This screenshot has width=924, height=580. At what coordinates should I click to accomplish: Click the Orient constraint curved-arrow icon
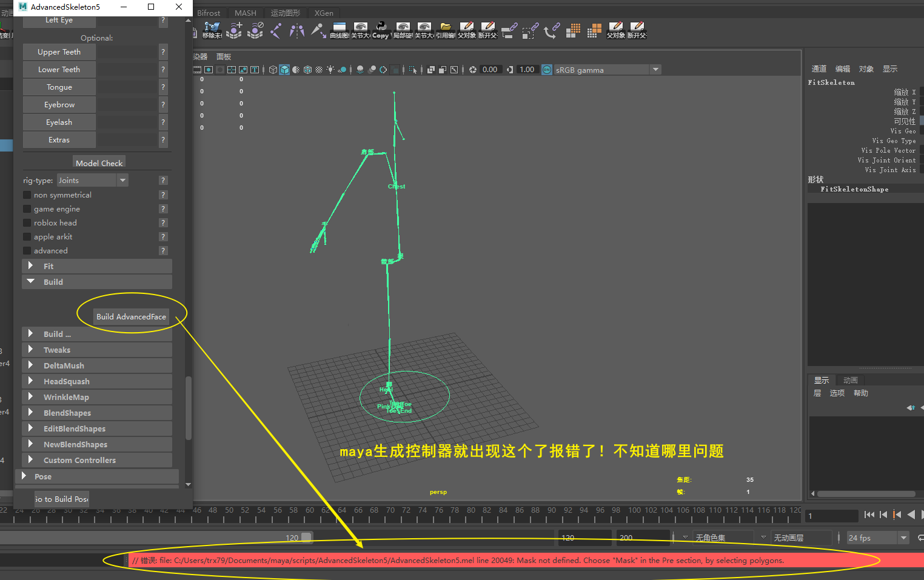(x=552, y=29)
